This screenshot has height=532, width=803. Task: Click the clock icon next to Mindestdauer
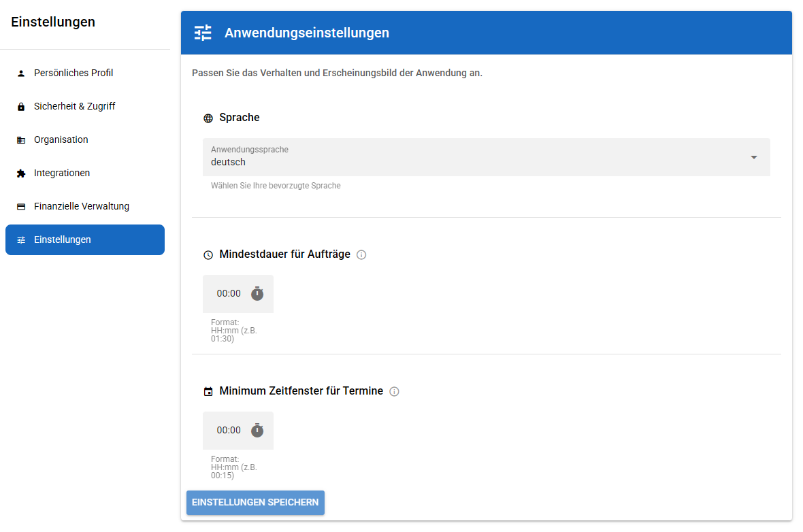pos(208,255)
